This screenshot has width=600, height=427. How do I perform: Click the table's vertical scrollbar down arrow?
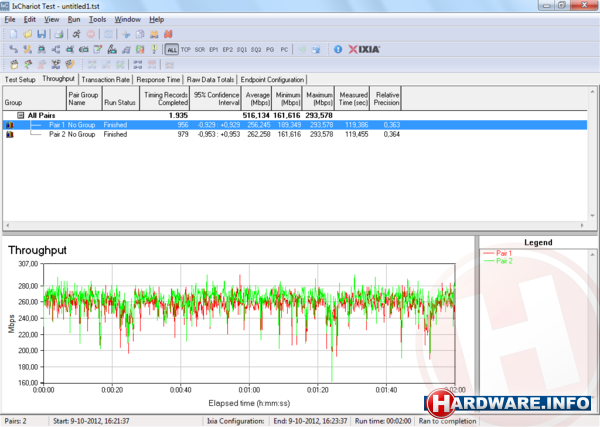point(592,215)
